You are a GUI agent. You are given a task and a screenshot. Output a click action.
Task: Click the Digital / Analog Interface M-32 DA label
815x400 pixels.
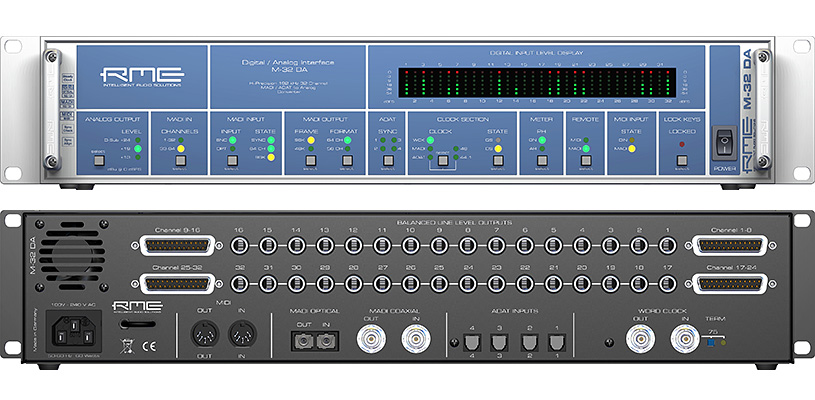click(287, 66)
